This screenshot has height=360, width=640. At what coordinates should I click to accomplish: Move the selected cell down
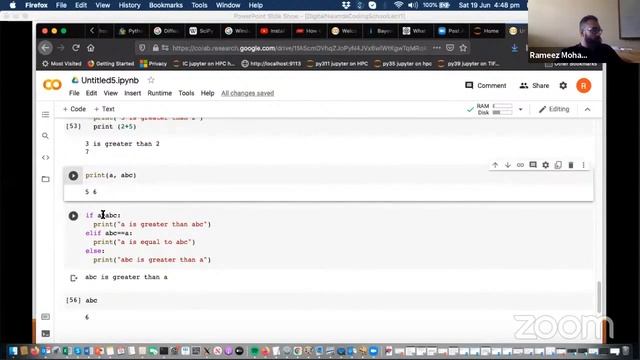click(x=508, y=165)
